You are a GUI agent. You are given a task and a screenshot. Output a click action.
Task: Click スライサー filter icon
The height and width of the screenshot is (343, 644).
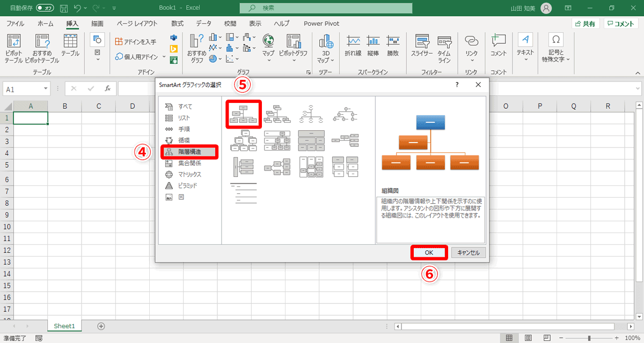[422, 46]
